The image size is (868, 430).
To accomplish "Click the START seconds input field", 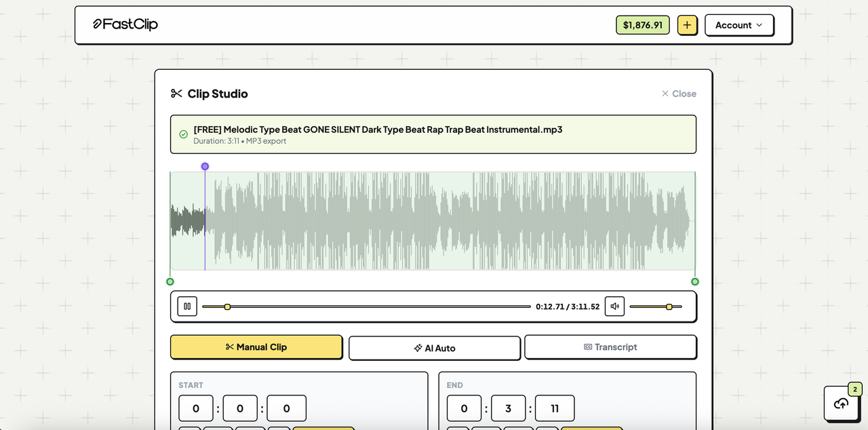I will [286, 408].
